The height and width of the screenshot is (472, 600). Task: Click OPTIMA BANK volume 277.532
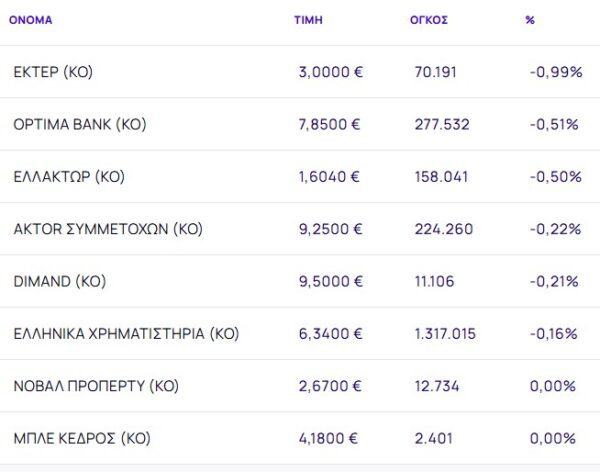[442, 125]
